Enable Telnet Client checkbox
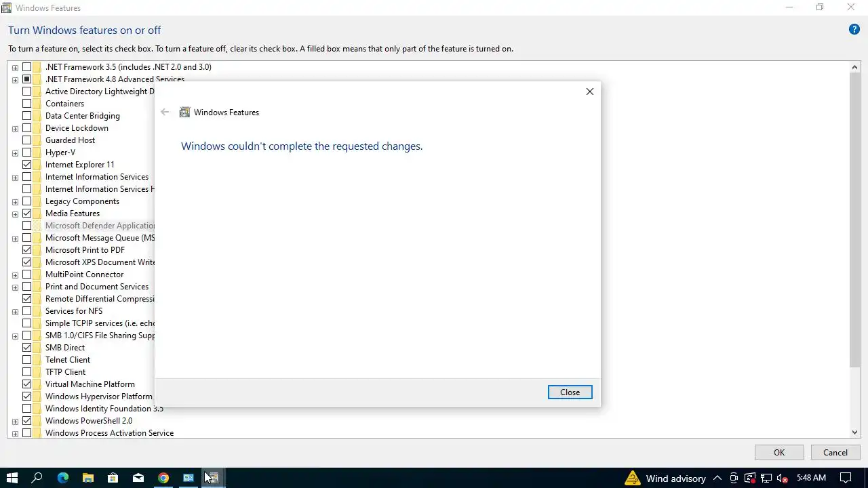 [x=27, y=360]
